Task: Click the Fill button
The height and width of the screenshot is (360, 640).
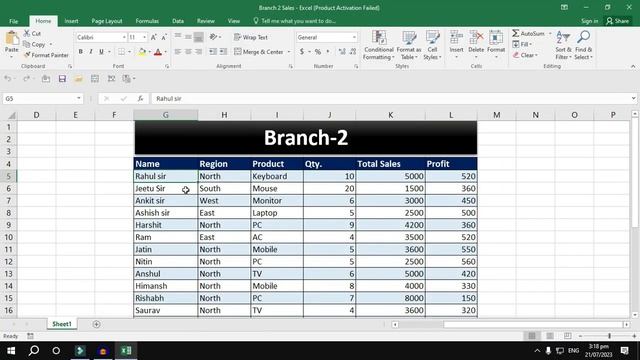Action: click(522, 44)
